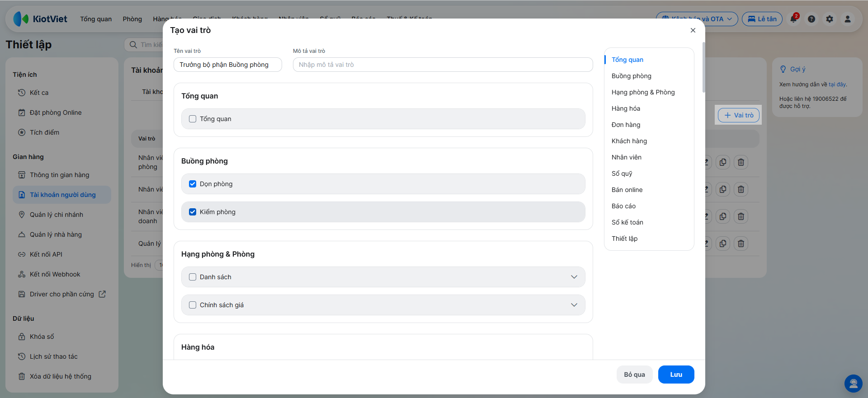The height and width of the screenshot is (398, 868).
Task: Jump to Hạng phòng & Phòng section
Action: click(643, 92)
